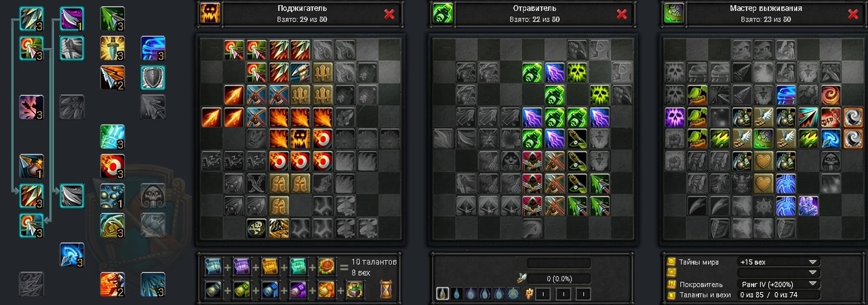Viewport: 868px width, 305px height.
Task: Toggle the first highlighted water drop icon
Action: pyautogui.click(x=442, y=294)
